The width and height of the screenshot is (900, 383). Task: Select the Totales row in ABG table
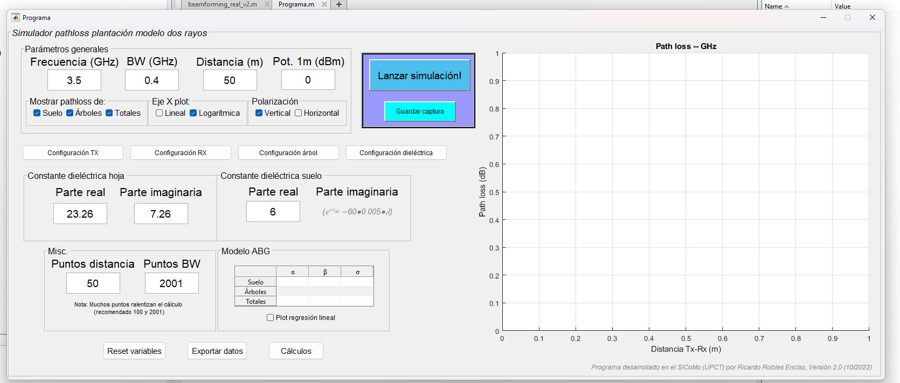pos(255,301)
